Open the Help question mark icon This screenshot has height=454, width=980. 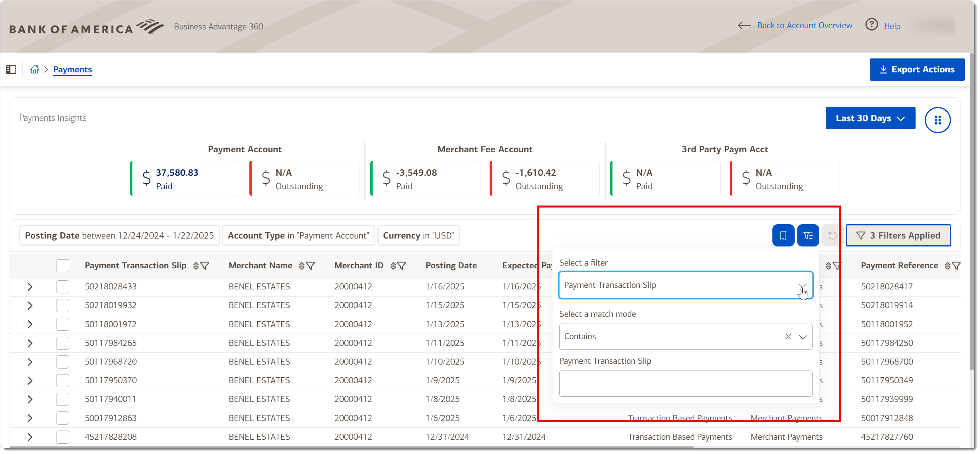pos(871,25)
